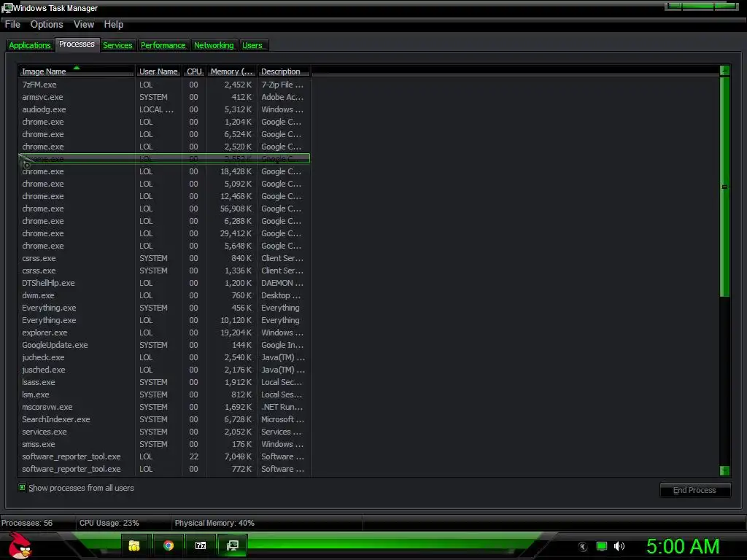Image resolution: width=747 pixels, height=560 pixels.
Task: Click the Angry Birds start button
Action: point(20,545)
